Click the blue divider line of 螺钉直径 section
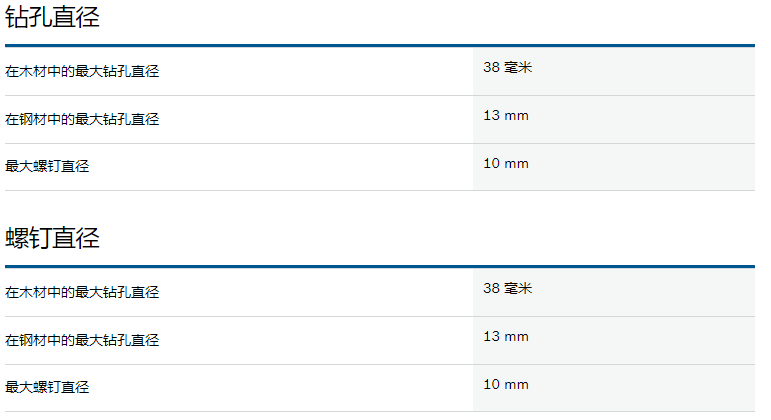This screenshot has height=420, width=771. point(380,267)
